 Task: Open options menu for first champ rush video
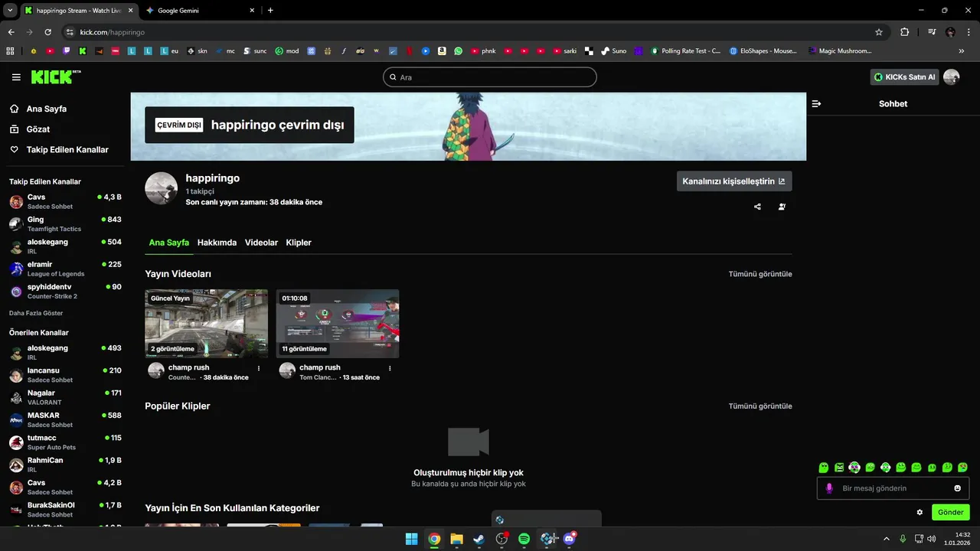point(259,368)
